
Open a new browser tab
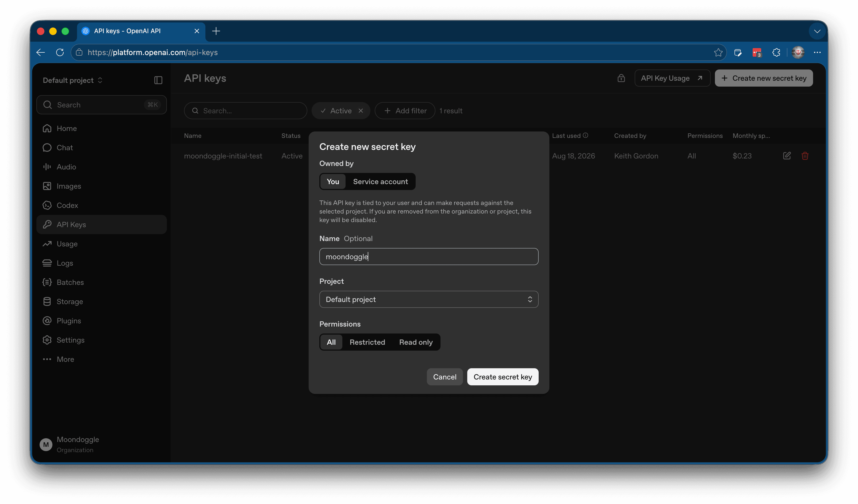(x=216, y=31)
